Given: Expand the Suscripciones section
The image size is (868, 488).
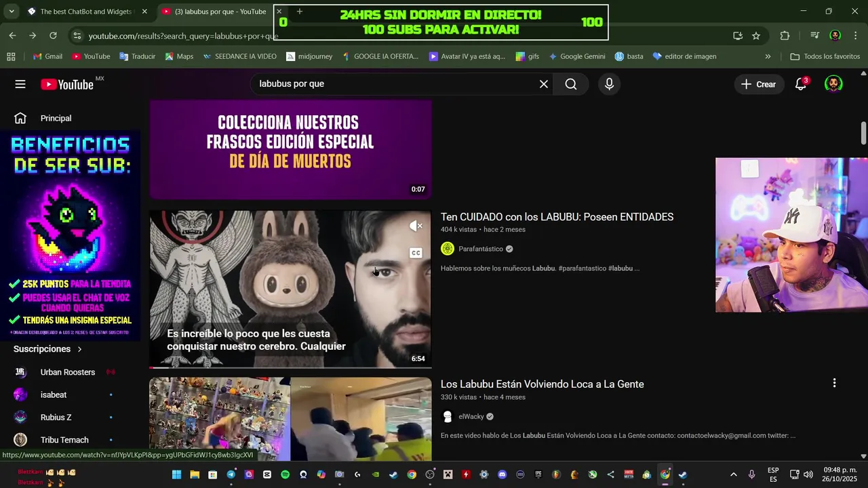Looking at the screenshot, I should click(47, 349).
